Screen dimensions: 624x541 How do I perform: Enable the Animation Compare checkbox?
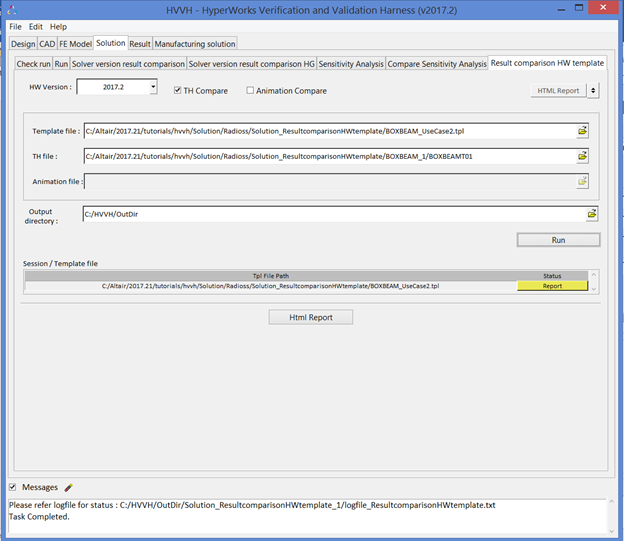(x=250, y=91)
